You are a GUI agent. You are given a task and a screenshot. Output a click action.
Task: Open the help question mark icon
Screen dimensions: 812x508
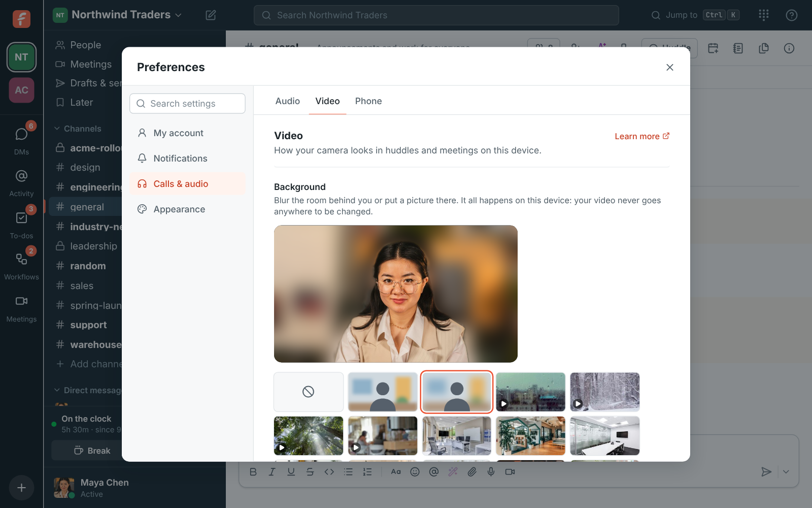coord(791,15)
